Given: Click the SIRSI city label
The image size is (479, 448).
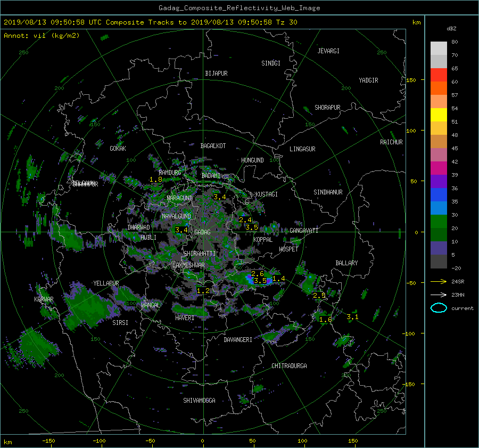Looking at the screenshot, I should point(120,323).
